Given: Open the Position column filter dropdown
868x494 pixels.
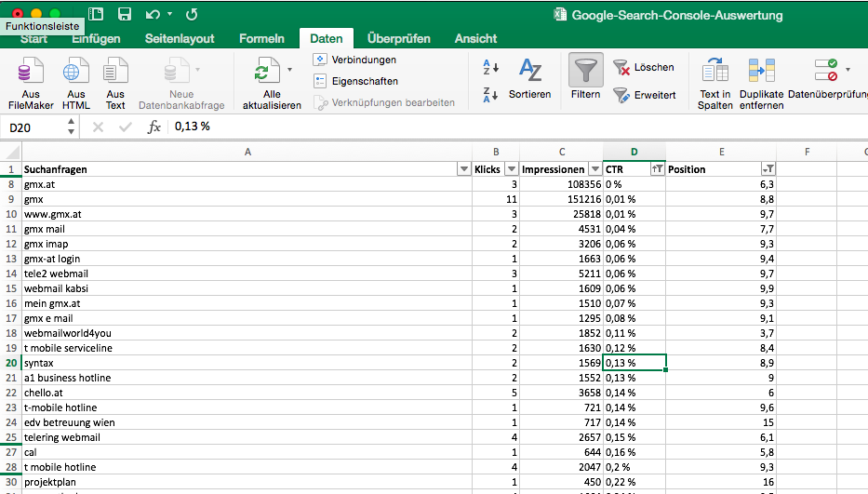Looking at the screenshot, I should pos(767,169).
